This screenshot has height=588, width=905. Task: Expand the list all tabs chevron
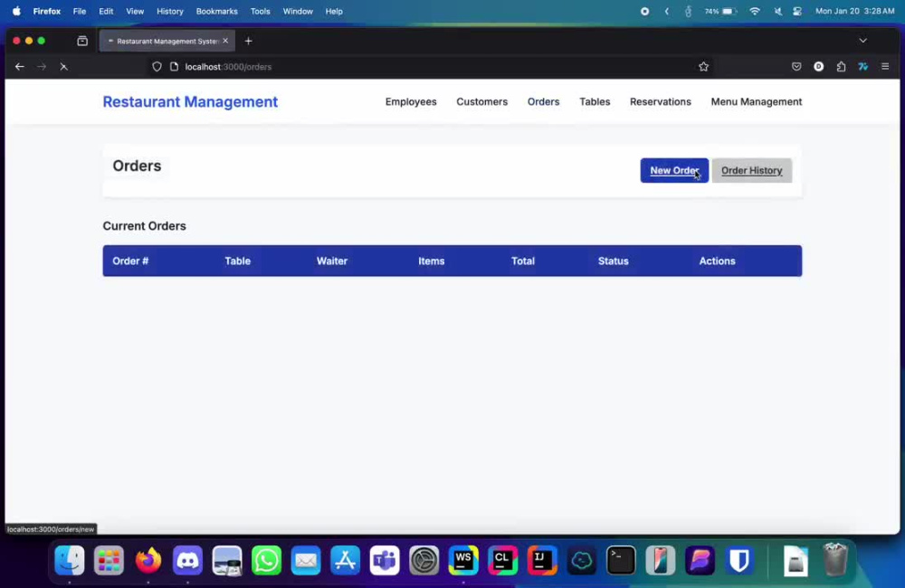click(862, 41)
